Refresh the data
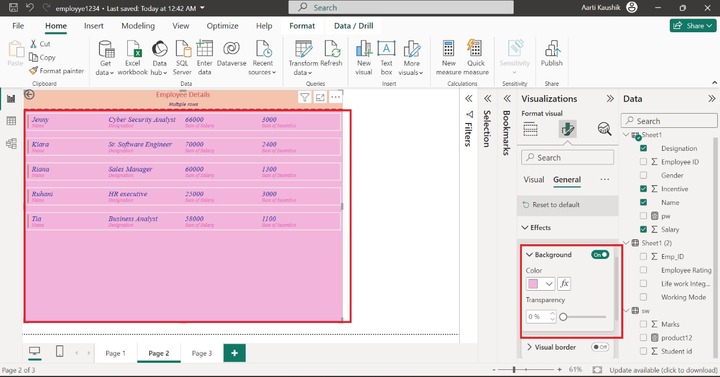Viewport: 720px width, 377px height. coord(332,54)
